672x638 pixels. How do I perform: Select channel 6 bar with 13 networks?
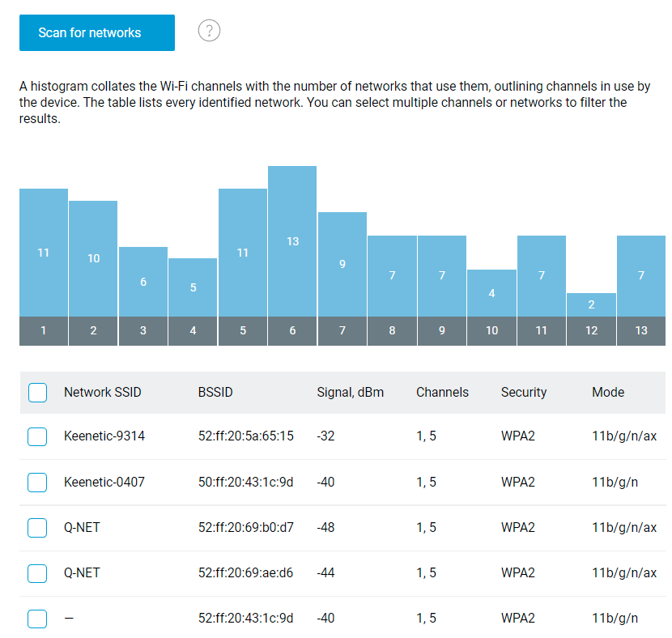click(x=292, y=241)
